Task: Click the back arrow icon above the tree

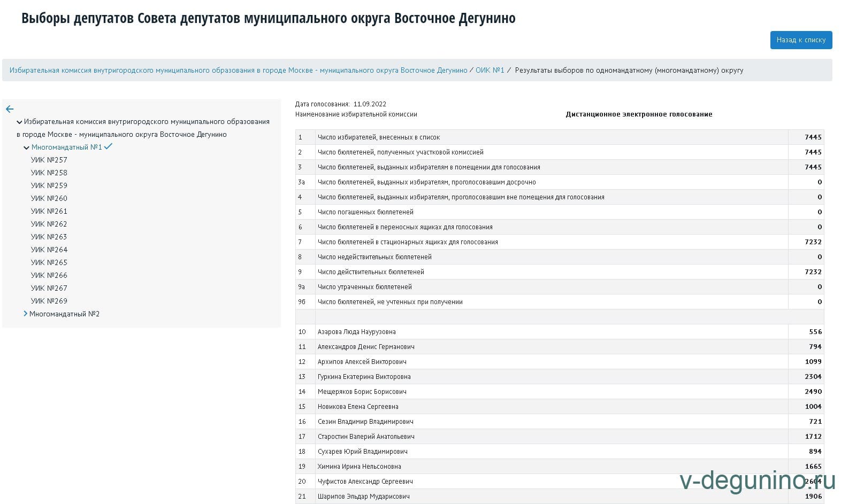Action: point(10,109)
